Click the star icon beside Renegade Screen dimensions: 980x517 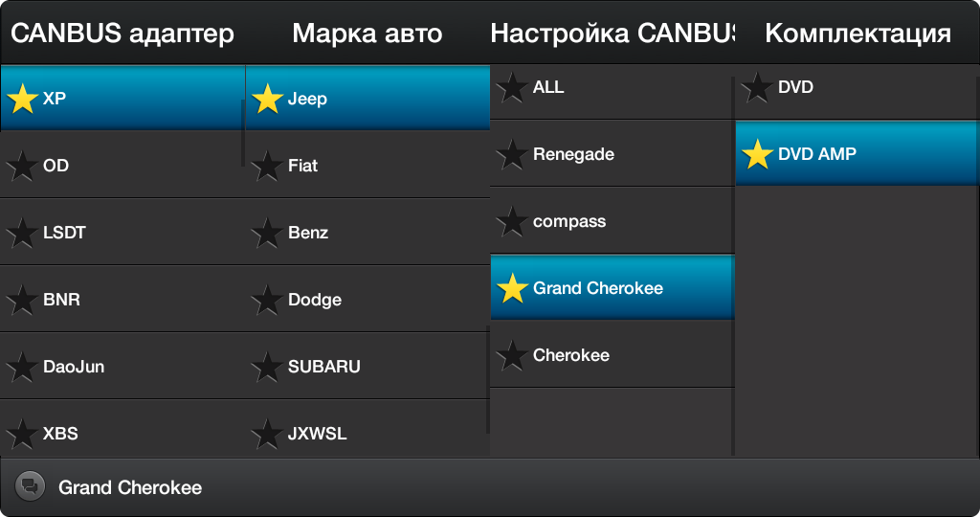point(512,154)
